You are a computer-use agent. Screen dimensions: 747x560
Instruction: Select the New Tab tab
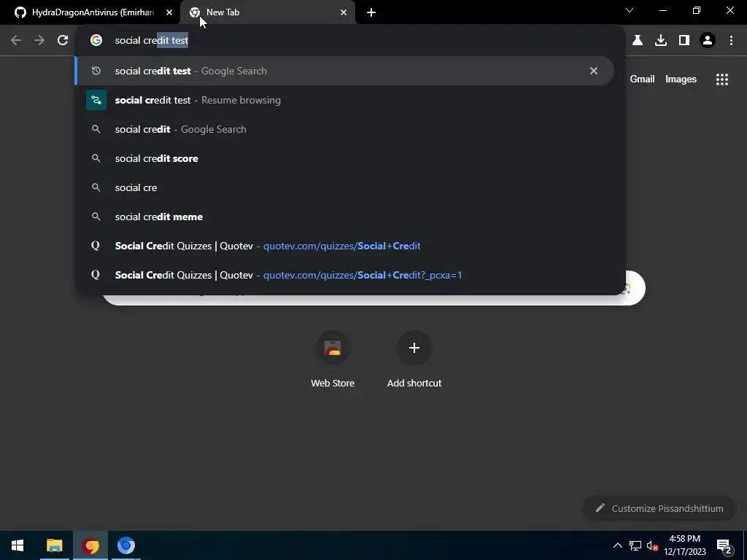point(268,12)
